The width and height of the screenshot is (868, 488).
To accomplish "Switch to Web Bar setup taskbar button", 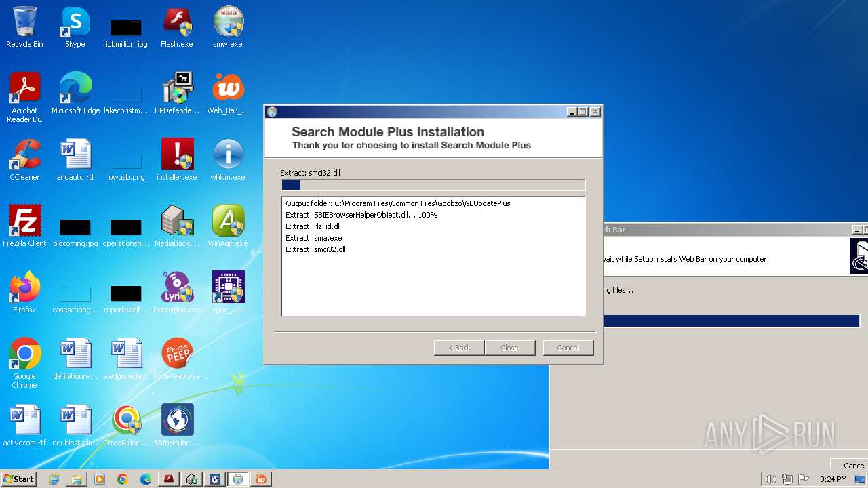I will pos(261,479).
